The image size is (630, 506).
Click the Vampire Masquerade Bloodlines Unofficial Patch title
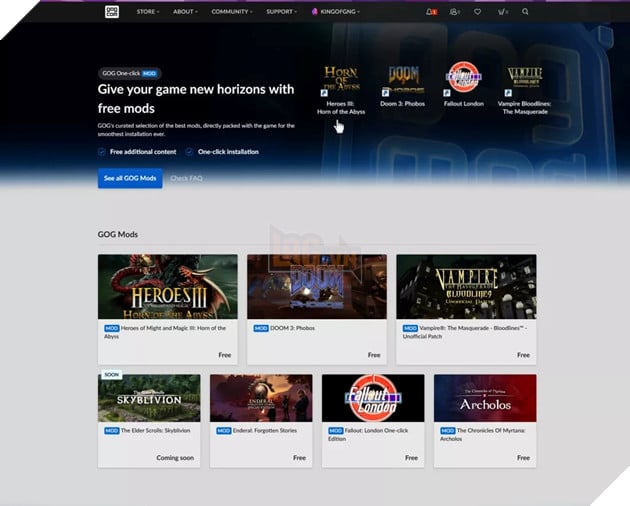(465, 332)
